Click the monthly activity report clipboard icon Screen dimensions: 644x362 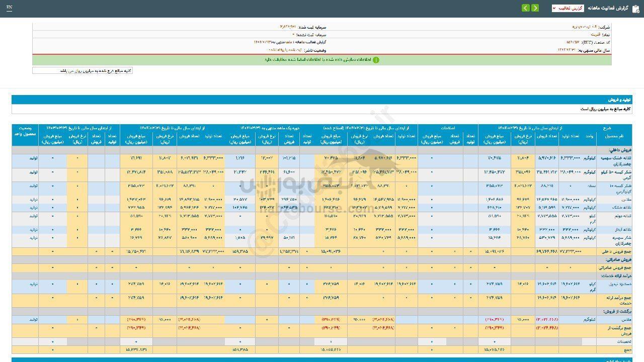tap(635, 8)
